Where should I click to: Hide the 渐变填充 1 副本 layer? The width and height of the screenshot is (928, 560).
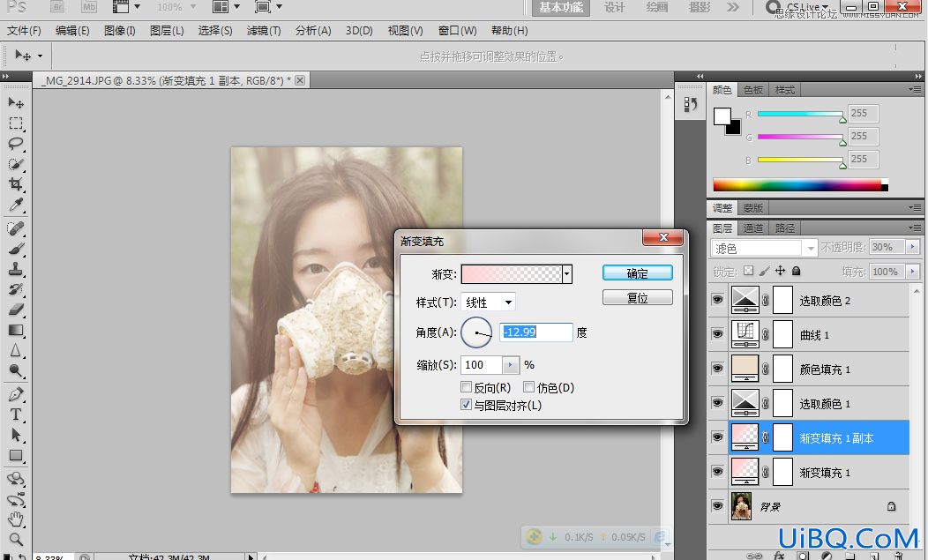(717, 437)
